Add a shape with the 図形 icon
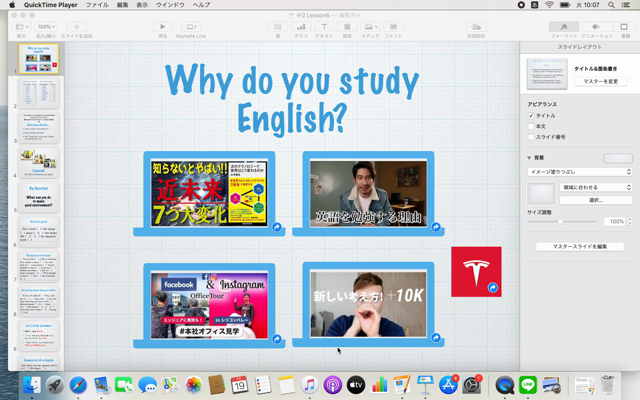This screenshot has width=640, height=400. (x=347, y=27)
